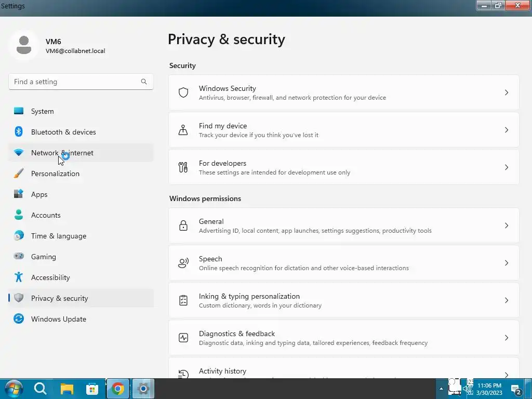The height and width of the screenshot is (399, 532).
Task: Click the Gaming controller icon
Action: click(19, 256)
